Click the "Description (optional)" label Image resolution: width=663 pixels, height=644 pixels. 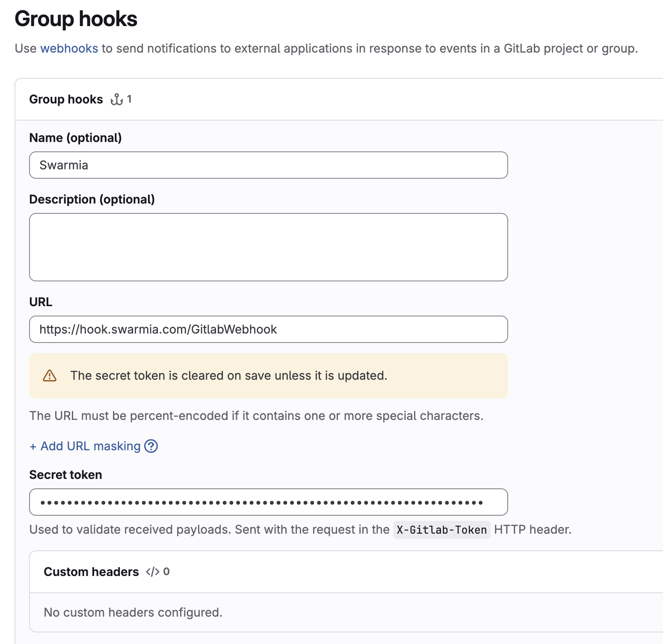pyautogui.click(x=92, y=199)
